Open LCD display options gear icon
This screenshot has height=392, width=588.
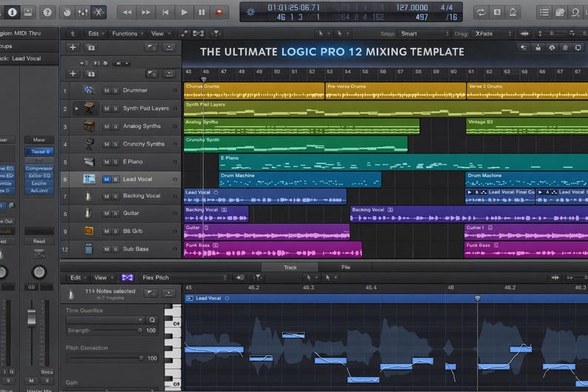tap(250, 12)
